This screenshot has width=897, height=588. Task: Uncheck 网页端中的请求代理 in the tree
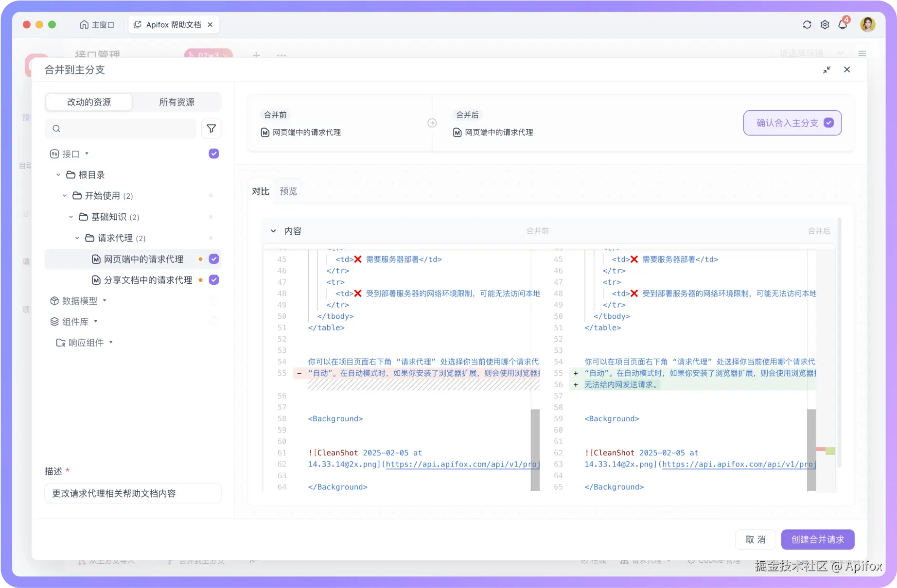(213, 259)
